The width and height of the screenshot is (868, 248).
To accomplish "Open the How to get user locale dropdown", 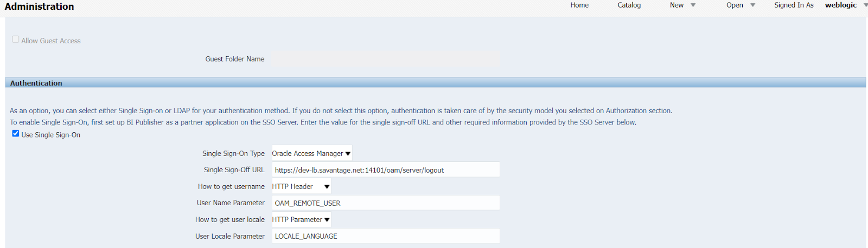I will [x=301, y=220].
